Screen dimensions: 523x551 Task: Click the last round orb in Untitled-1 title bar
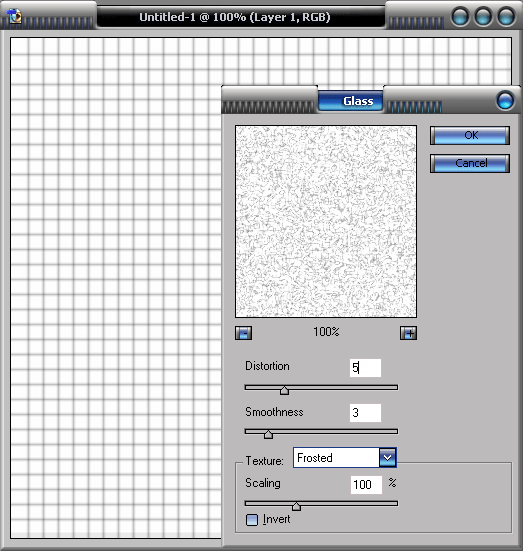pyautogui.click(x=506, y=16)
